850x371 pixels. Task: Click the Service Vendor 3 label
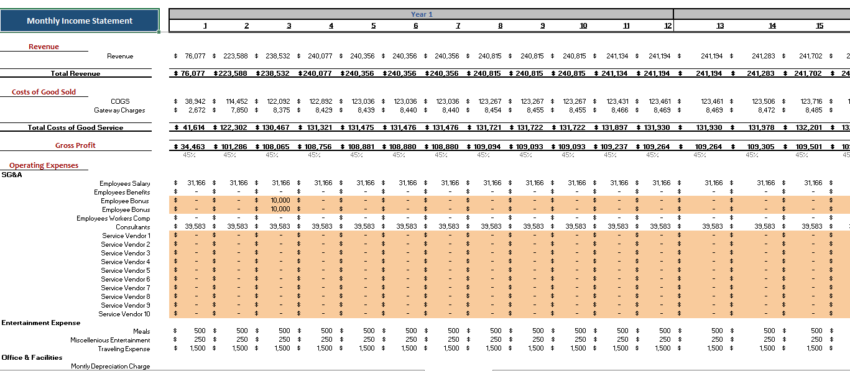pos(126,253)
